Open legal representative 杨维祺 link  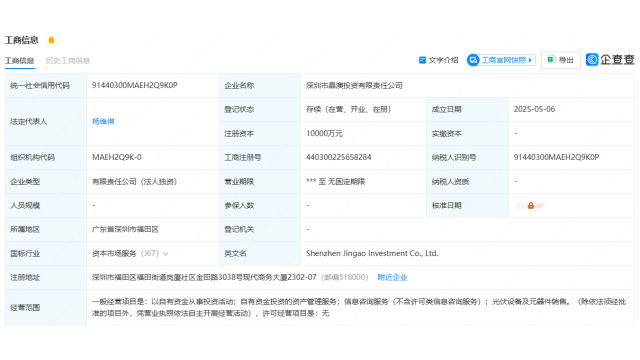click(x=103, y=121)
